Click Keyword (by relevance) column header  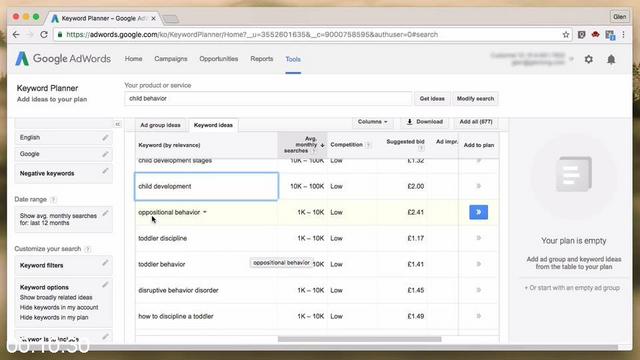(169, 145)
